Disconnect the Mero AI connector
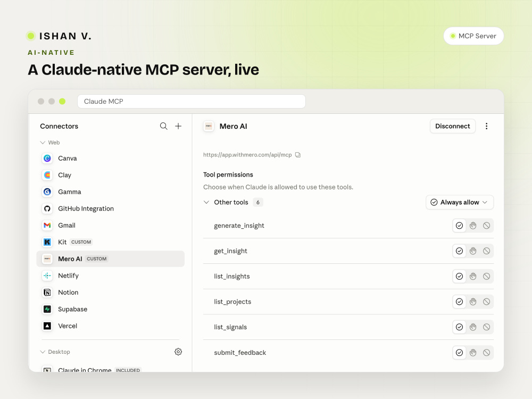This screenshot has width=532, height=399. click(x=453, y=126)
